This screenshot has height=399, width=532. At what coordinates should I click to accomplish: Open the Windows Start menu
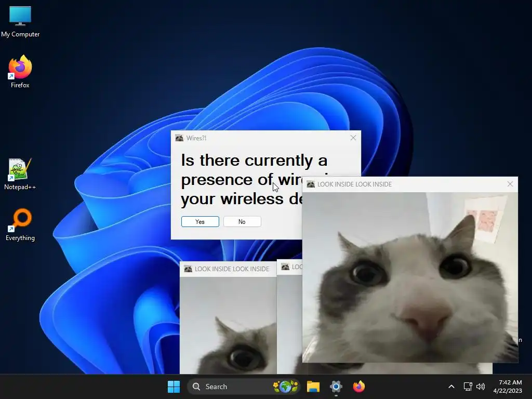(174, 387)
